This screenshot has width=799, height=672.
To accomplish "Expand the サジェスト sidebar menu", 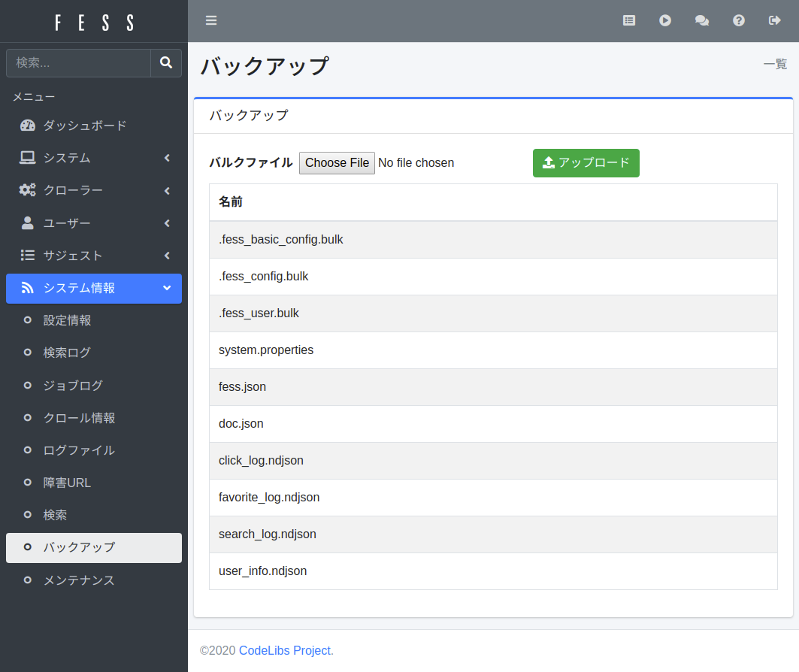I will pyautogui.click(x=94, y=256).
